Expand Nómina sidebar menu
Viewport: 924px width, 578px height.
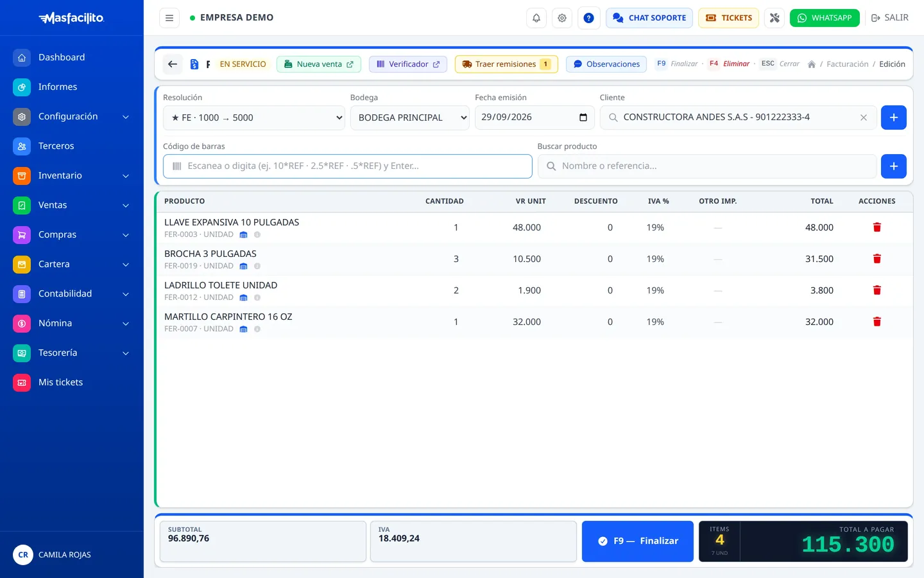point(71,323)
